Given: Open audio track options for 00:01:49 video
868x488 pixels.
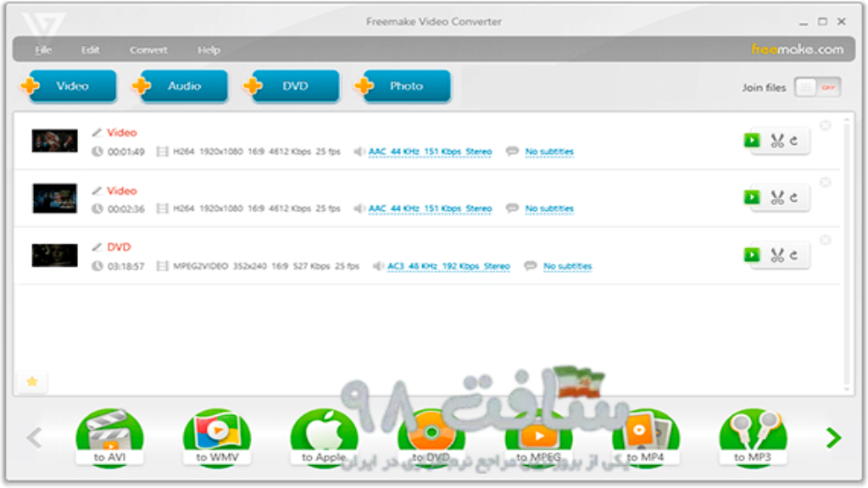Looking at the screenshot, I should click(430, 152).
